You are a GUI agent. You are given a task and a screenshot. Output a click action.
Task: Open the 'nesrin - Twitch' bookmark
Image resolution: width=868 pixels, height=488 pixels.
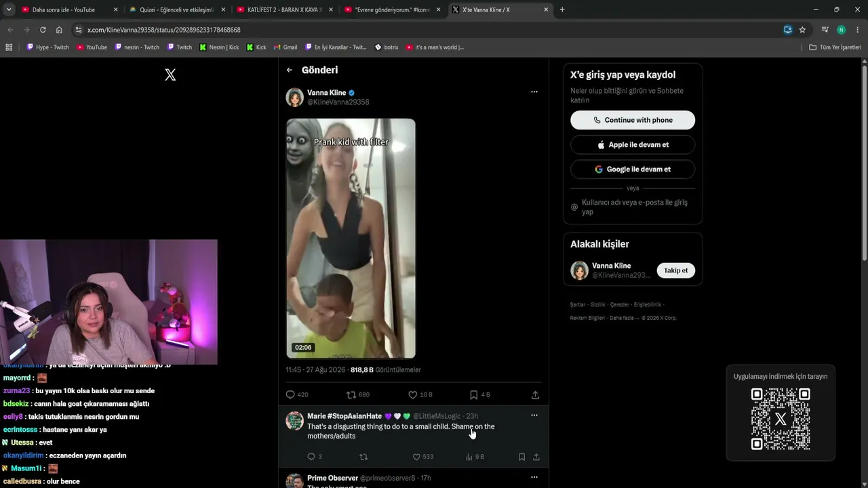pyautogui.click(x=137, y=47)
